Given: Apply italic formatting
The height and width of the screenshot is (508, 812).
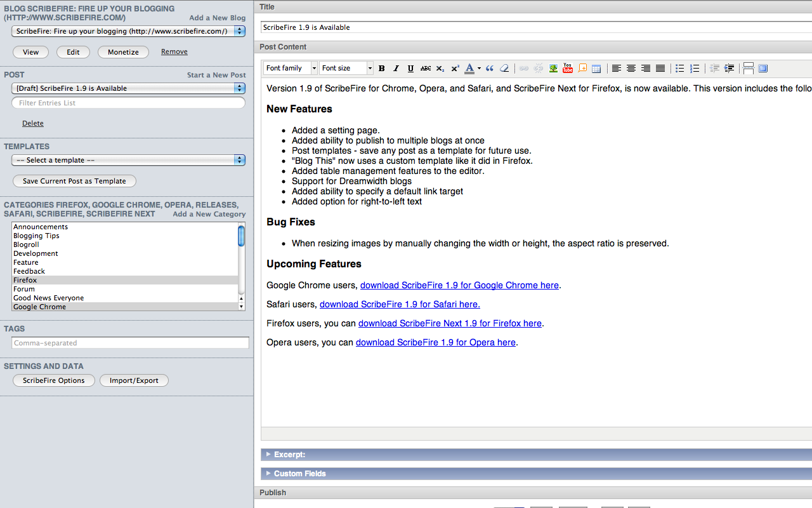Looking at the screenshot, I should [x=396, y=69].
